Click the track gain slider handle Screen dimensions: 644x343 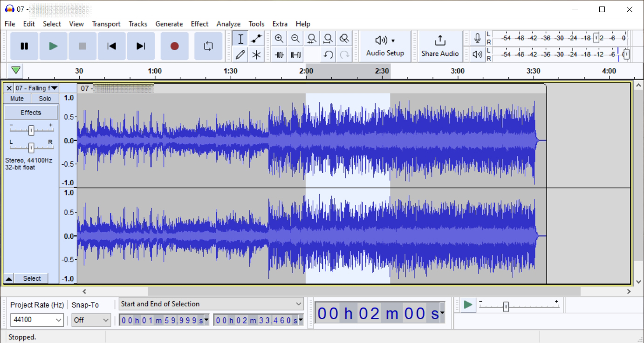coord(31,130)
